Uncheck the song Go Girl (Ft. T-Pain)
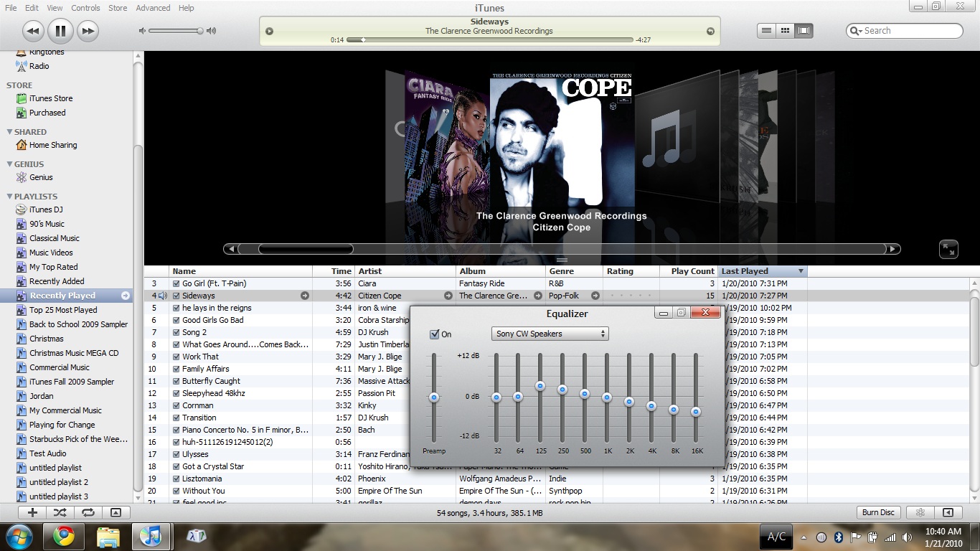The image size is (980, 551). pyautogui.click(x=176, y=283)
